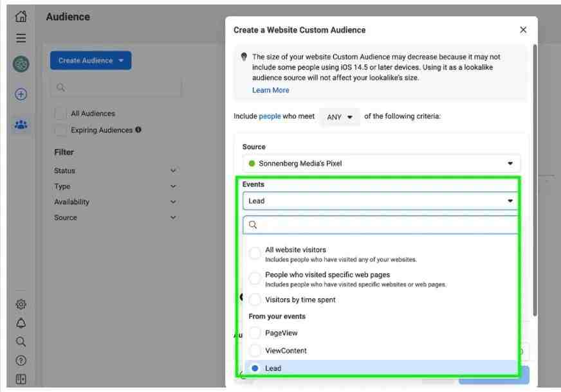Select the PageView event radio button
The width and height of the screenshot is (561, 392).
coord(255,333)
